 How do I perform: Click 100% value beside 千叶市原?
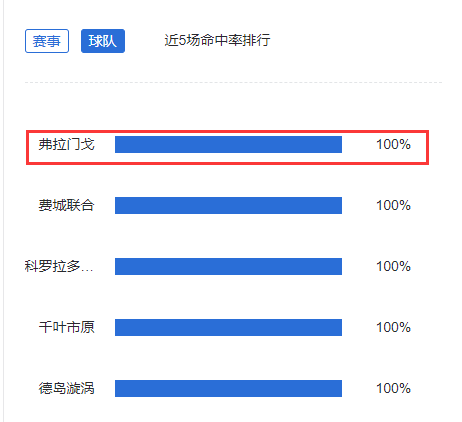[x=393, y=327]
